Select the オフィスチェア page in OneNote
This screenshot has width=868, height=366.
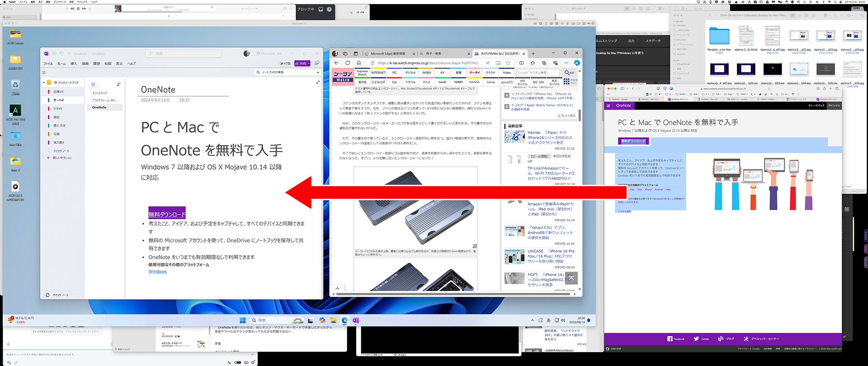coord(100,93)
